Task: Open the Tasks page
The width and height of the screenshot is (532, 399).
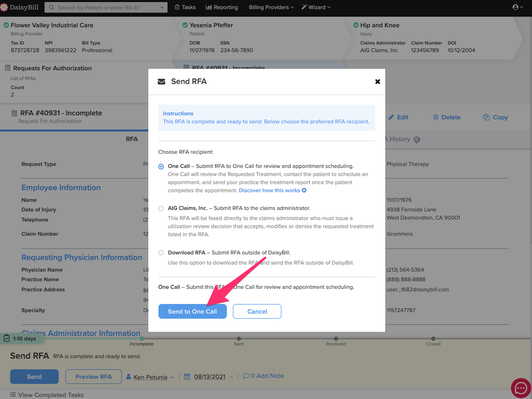Action: pyautogui.click(x=185, y=7)
